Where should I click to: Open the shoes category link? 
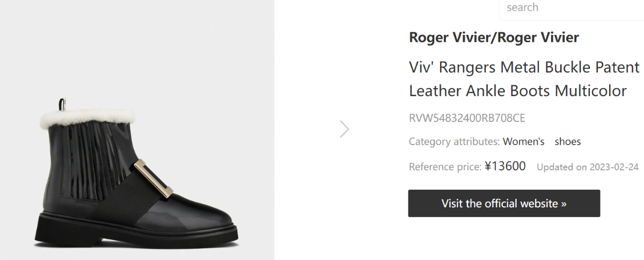pos(567,142)
